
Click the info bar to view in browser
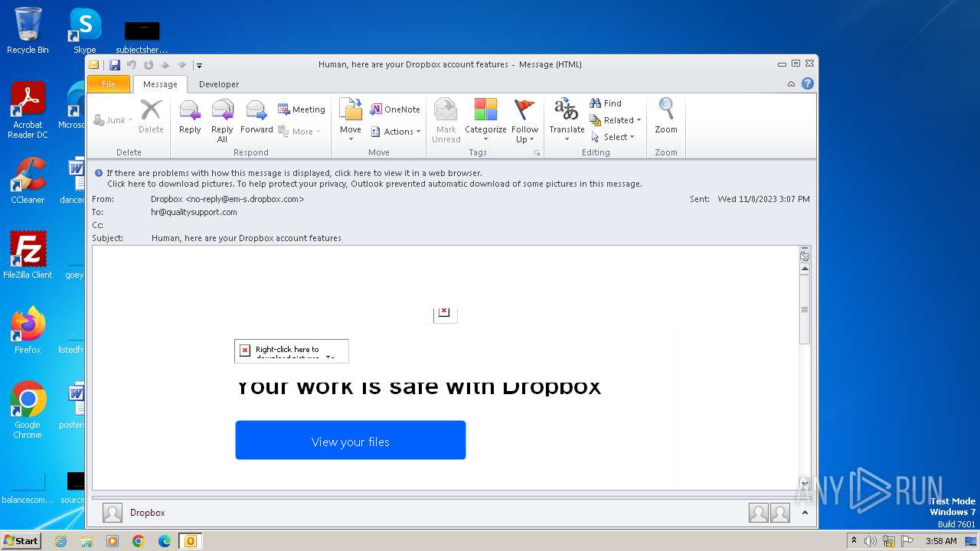click(x=295, y=173)
